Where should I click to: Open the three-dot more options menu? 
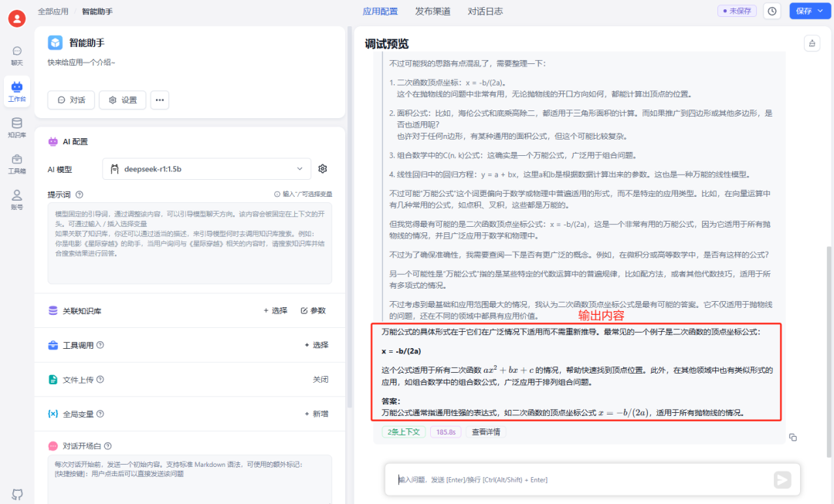pyautogui.click(x=160, y=100)
